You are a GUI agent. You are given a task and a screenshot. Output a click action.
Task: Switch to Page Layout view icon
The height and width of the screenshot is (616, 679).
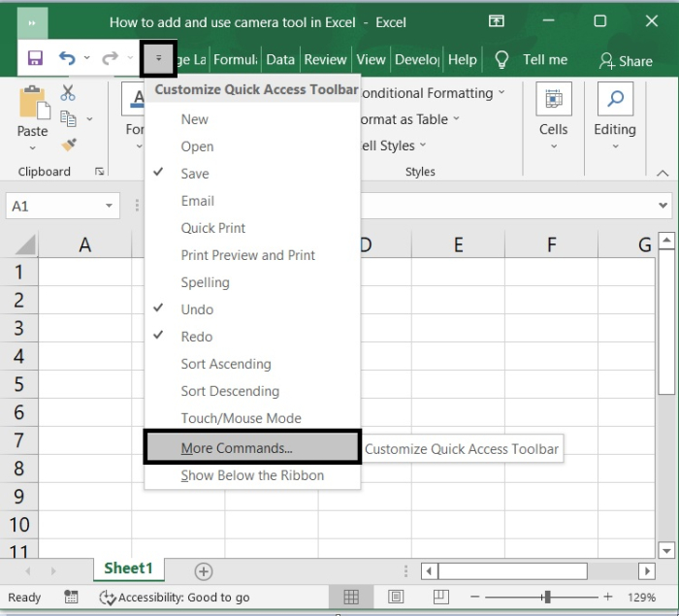pyautogui.click(x=396, y=598)
